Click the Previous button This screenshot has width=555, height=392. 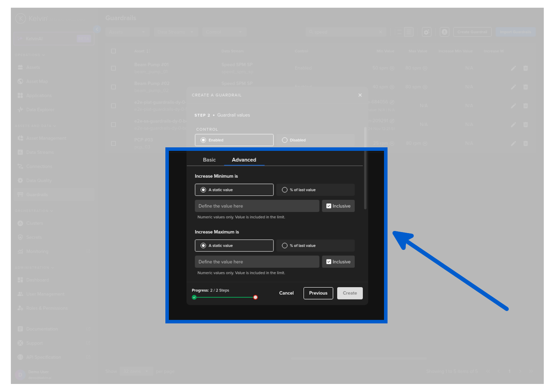coord(318,293)
